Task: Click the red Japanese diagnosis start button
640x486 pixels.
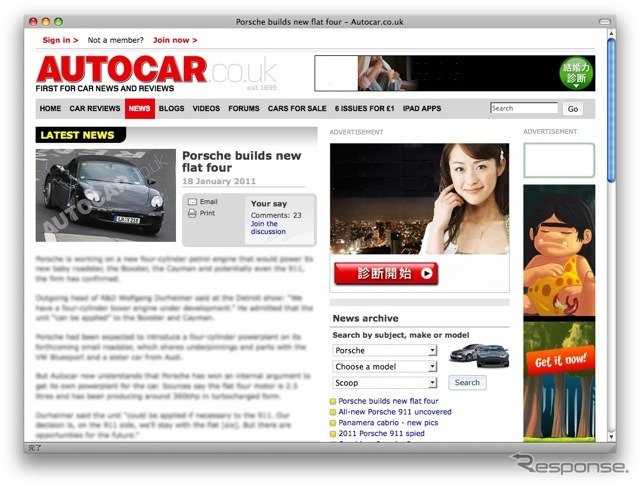Action: [386, 273]
